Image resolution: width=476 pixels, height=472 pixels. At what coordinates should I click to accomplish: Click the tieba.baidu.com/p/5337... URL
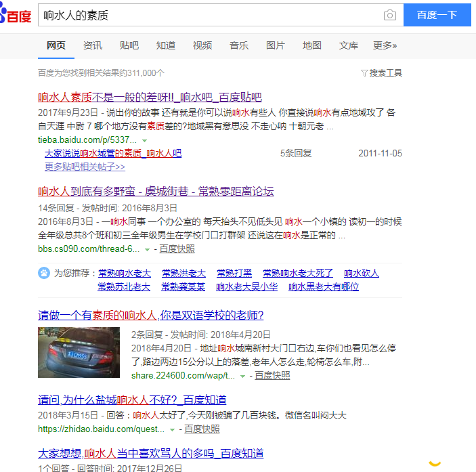click(x=87, y=140)
